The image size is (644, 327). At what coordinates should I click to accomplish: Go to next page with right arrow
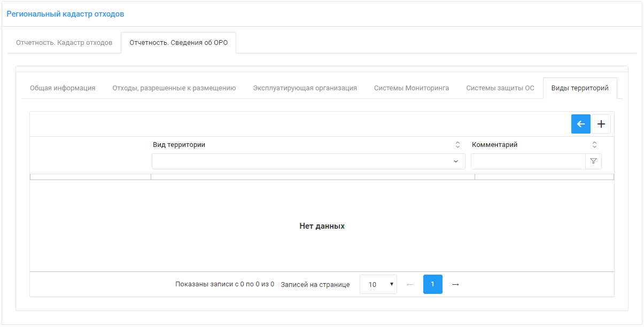455,284
